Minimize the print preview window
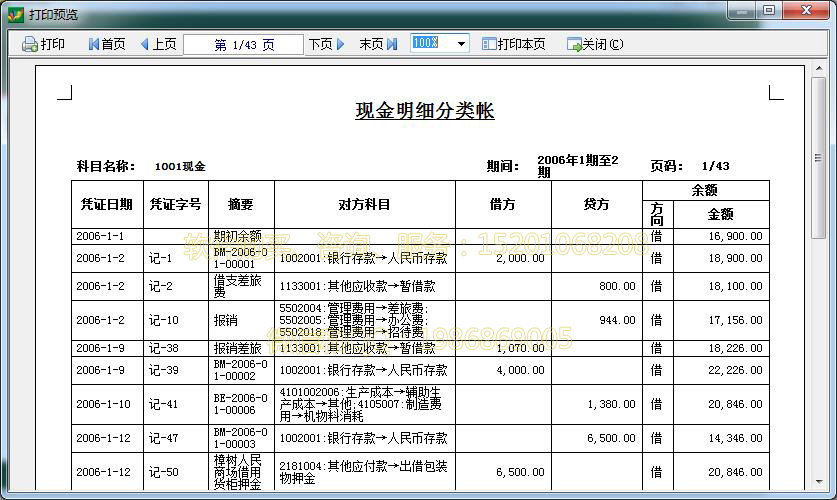Image resolution: width=837 pixels, height=500 pixels. (x=741, y=10)
